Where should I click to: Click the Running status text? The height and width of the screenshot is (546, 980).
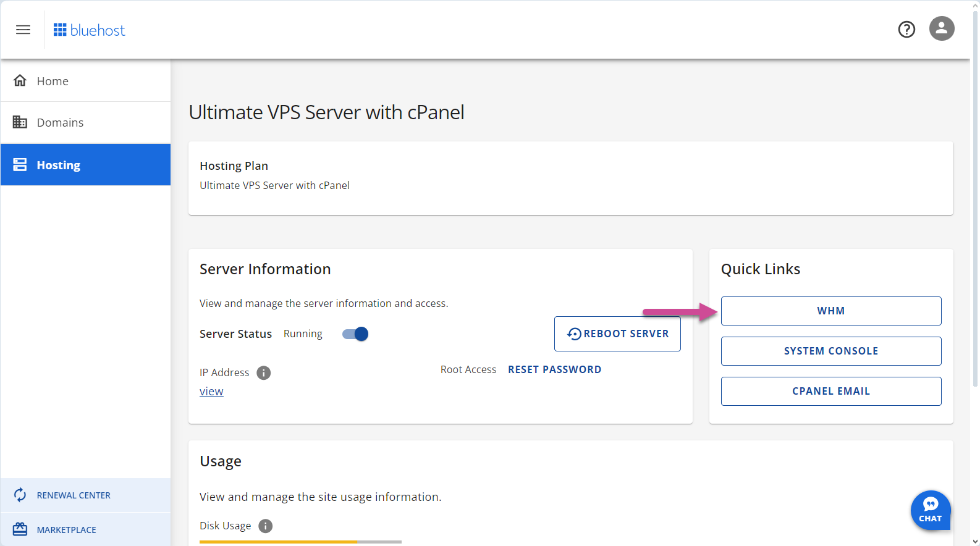303,334
